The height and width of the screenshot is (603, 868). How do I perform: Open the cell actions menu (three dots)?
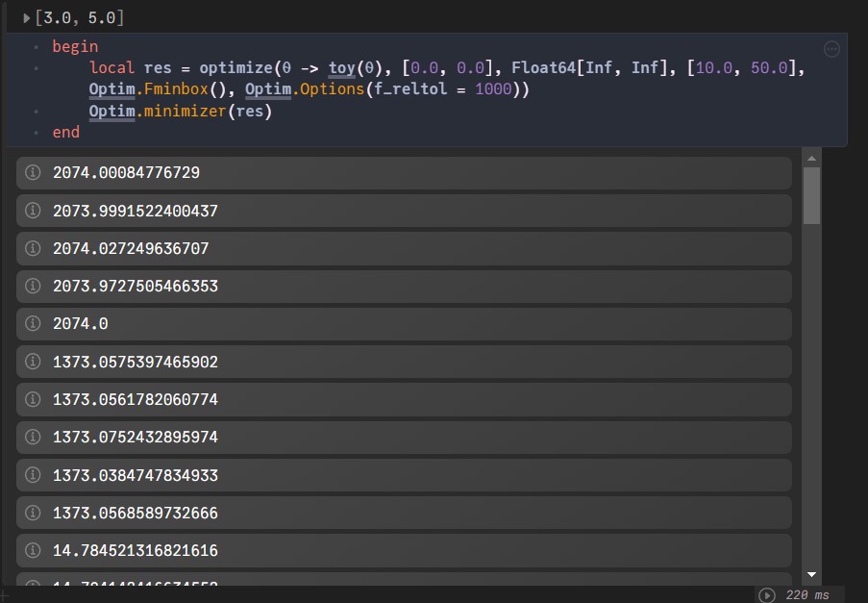(x=831, y=49)
